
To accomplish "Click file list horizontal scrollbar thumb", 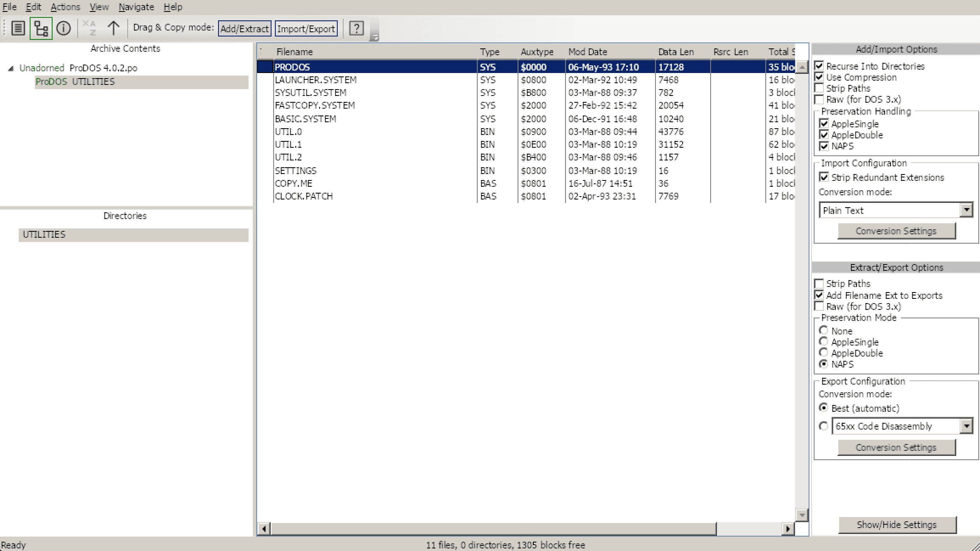I will (x=493, y=529).
